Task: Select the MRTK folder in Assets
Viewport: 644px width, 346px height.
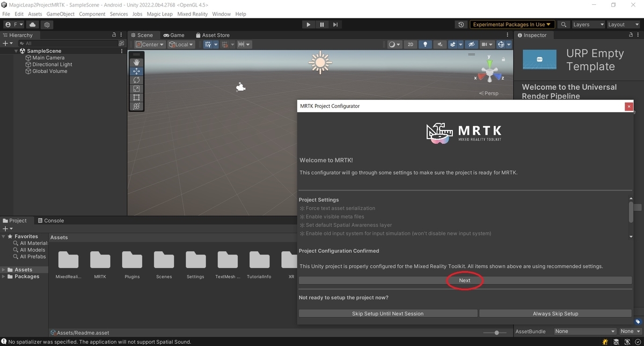Action: (x=100, y=265)
